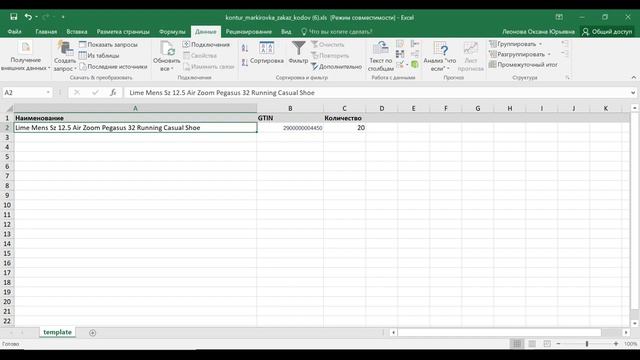Select column B header
Image resolution: width=640 pixels, height=360 pixels.
pos(290,108)
